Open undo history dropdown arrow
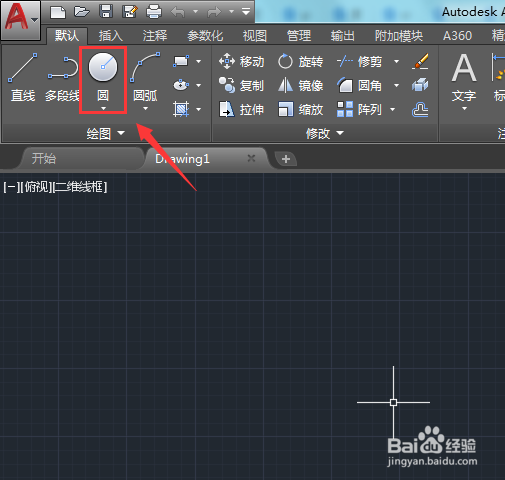This screenshot has height=480, width=505. click(x=196, y=12)
